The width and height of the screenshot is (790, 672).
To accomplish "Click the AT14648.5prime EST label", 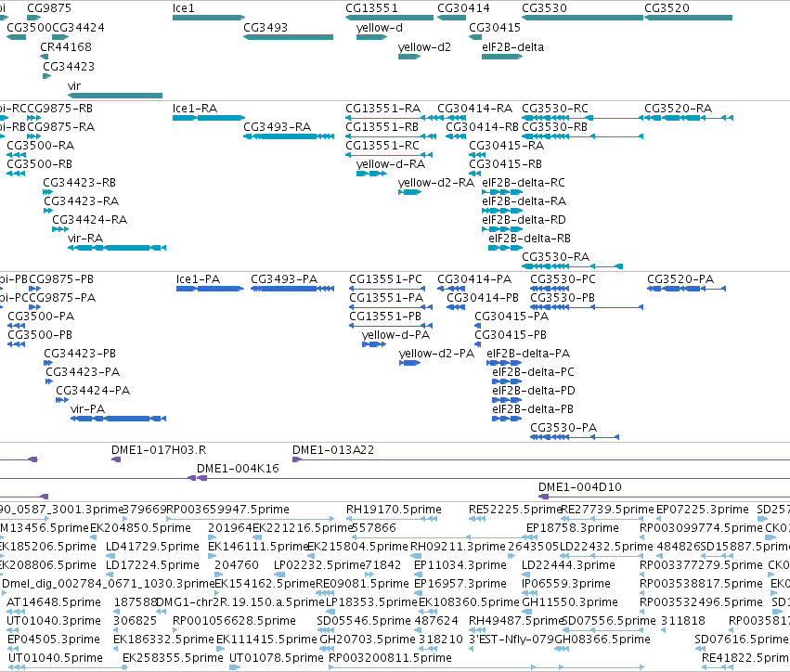I will click(x=54, y=602).
